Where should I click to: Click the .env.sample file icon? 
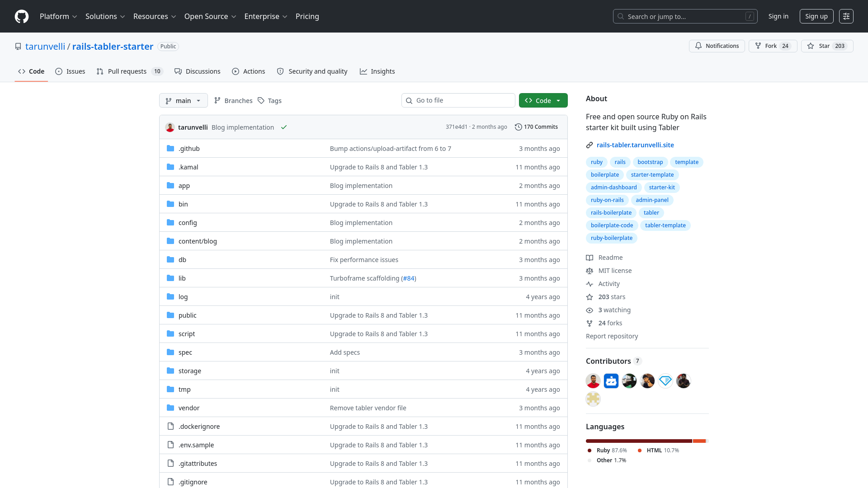[x=170, y=445]
